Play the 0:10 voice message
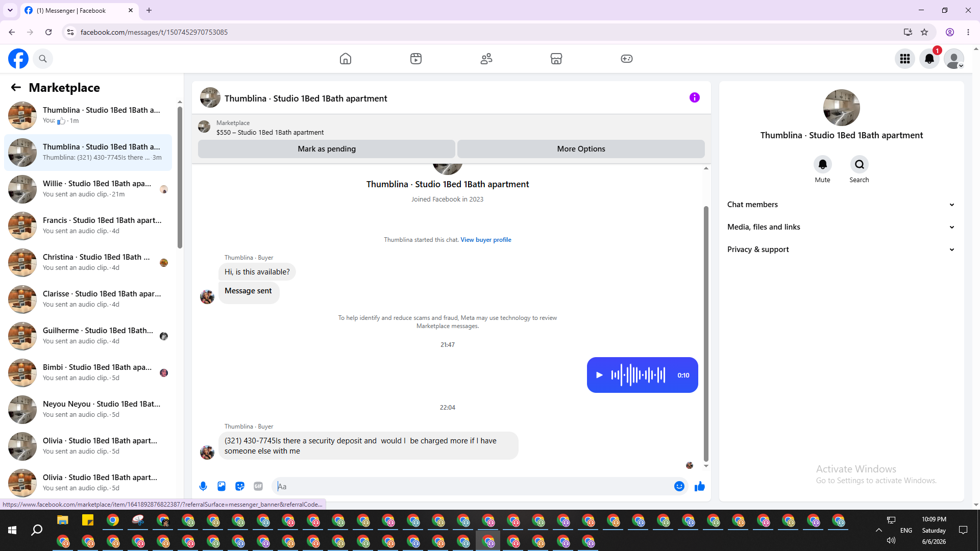This screenshot has height=551, width=980. point(599,375)
